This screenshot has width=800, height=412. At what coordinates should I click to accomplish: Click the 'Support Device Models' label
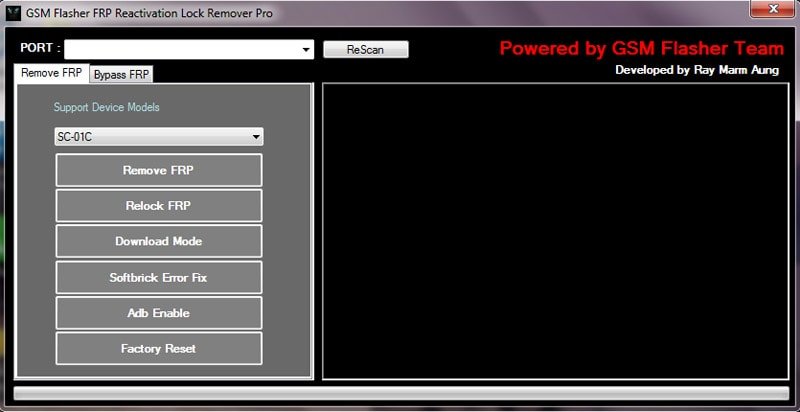click(x=107, y=107)
